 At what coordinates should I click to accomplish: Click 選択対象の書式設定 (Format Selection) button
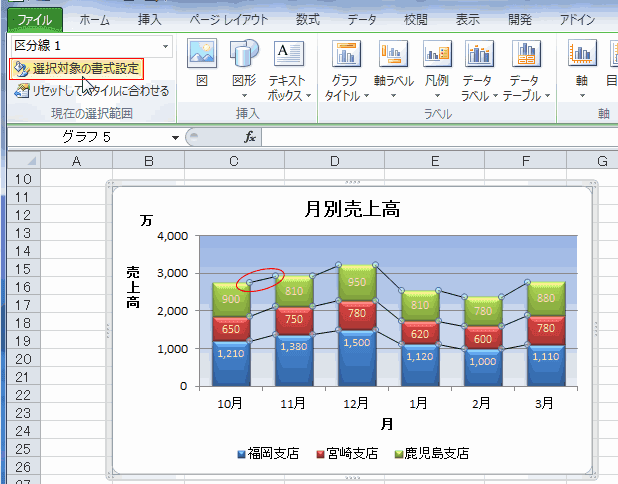click(77, 68)
